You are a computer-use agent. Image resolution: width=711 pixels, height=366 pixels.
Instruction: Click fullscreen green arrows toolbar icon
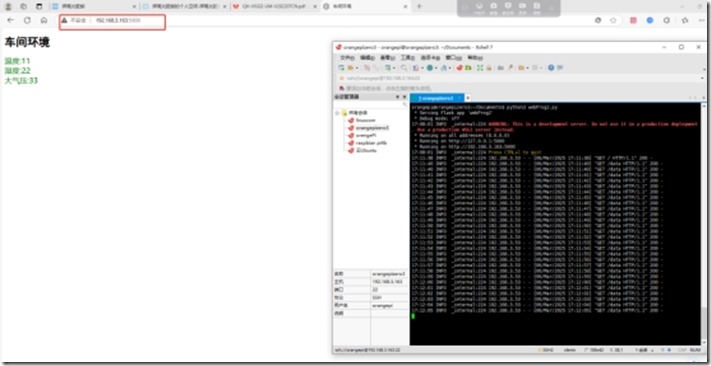coord(480,68)
